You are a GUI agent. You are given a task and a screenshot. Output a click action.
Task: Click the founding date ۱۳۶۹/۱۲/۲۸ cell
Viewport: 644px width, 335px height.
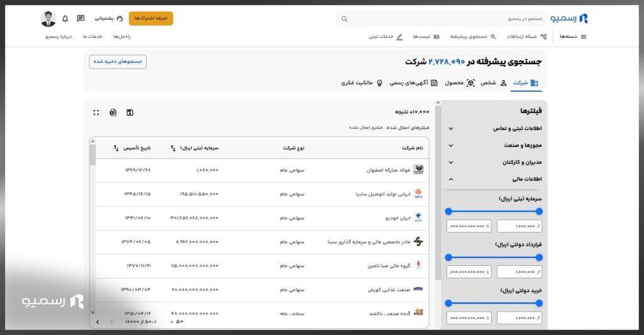(138, 170)
